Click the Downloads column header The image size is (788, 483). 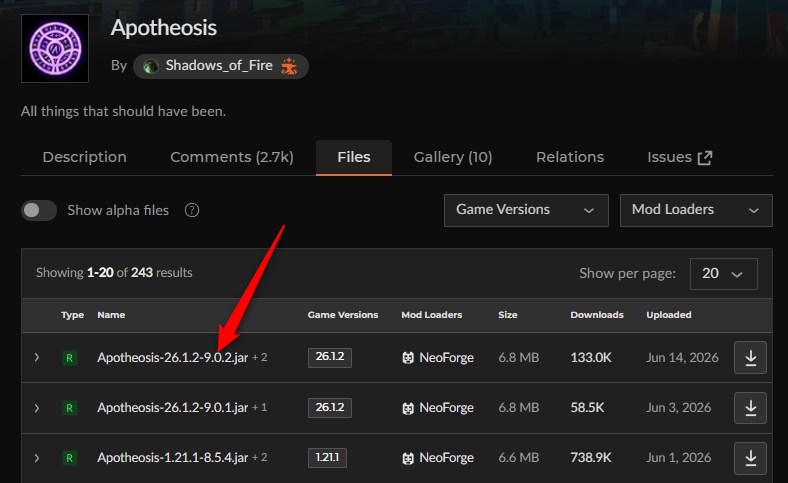(597, 315)
